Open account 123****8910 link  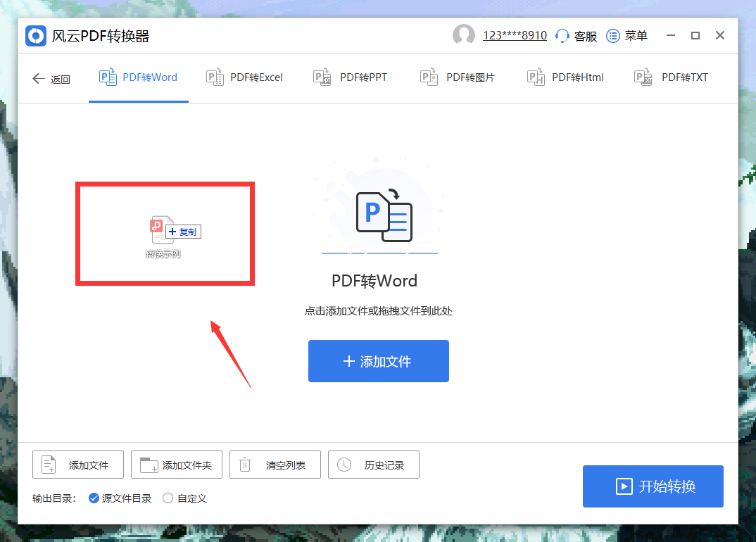click(515, 36)
